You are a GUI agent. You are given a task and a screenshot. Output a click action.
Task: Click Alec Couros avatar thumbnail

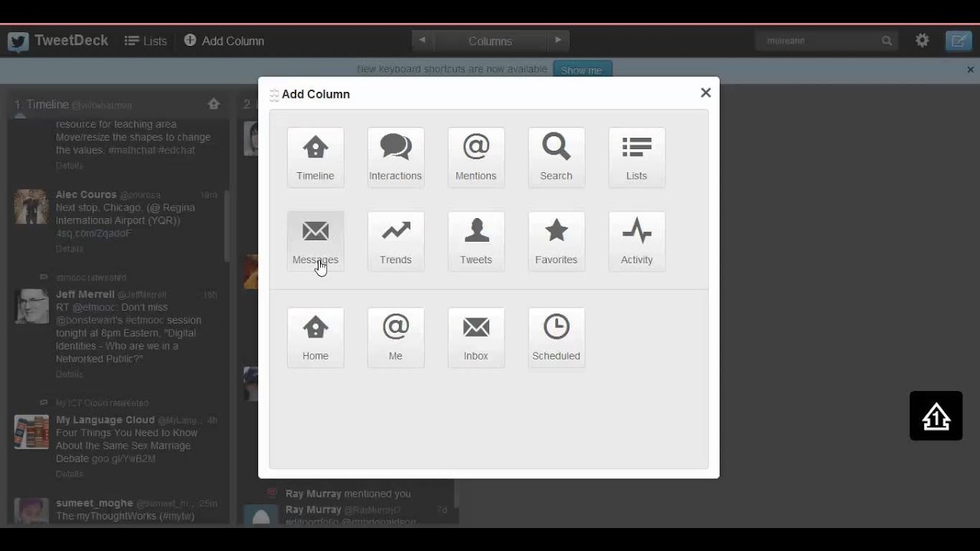tap(31, 207)
